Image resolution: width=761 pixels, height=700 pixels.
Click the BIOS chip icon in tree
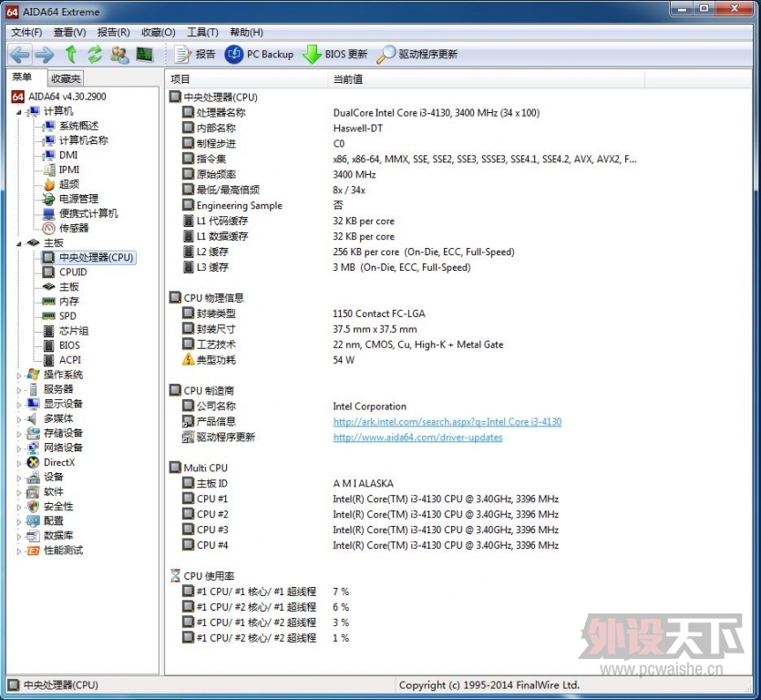pos(49,345)
